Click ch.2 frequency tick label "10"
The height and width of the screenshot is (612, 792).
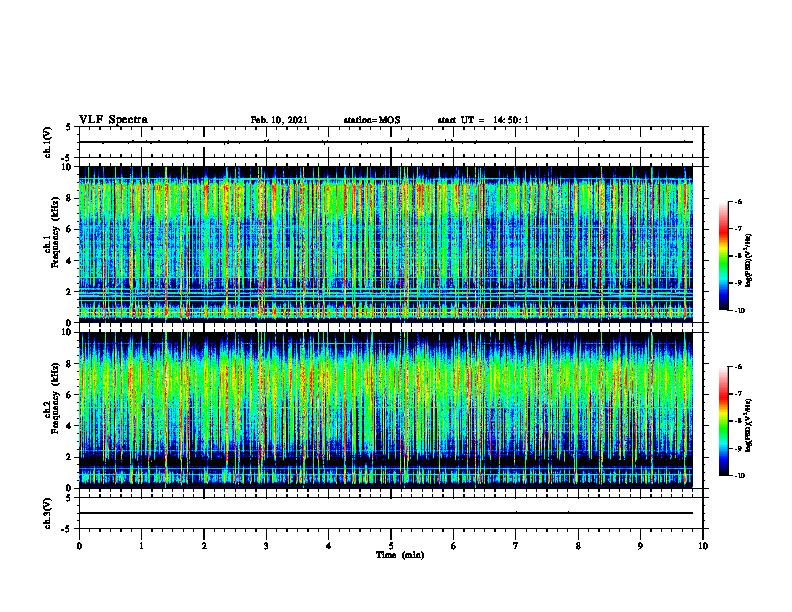tap(68, 332)
